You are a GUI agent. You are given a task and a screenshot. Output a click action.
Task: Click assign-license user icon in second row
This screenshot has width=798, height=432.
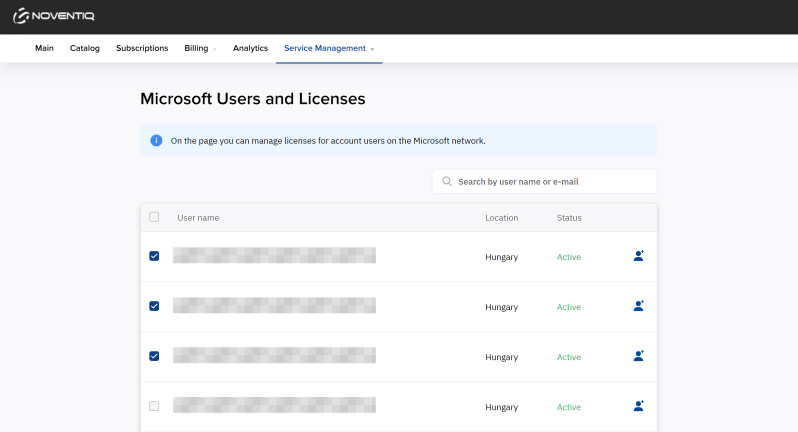638,306
